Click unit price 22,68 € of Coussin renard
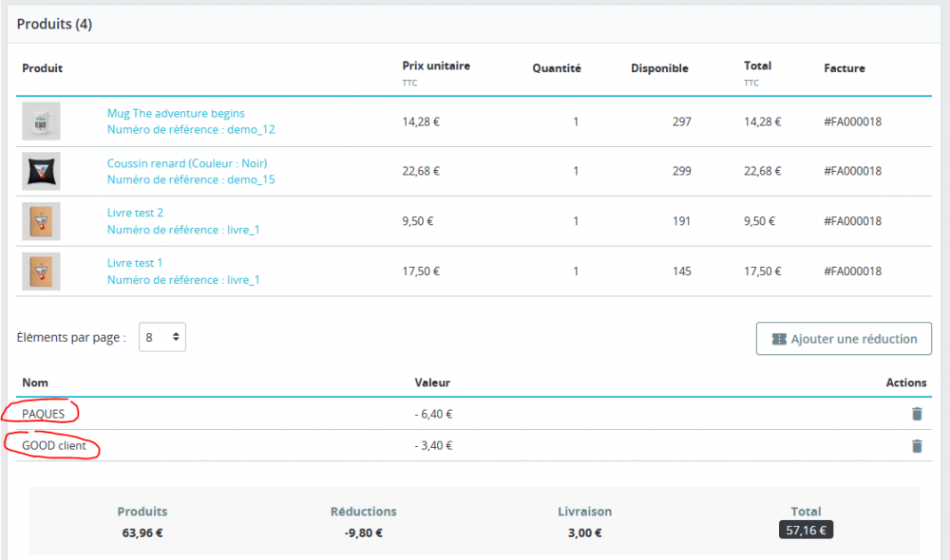 point(421,172)
